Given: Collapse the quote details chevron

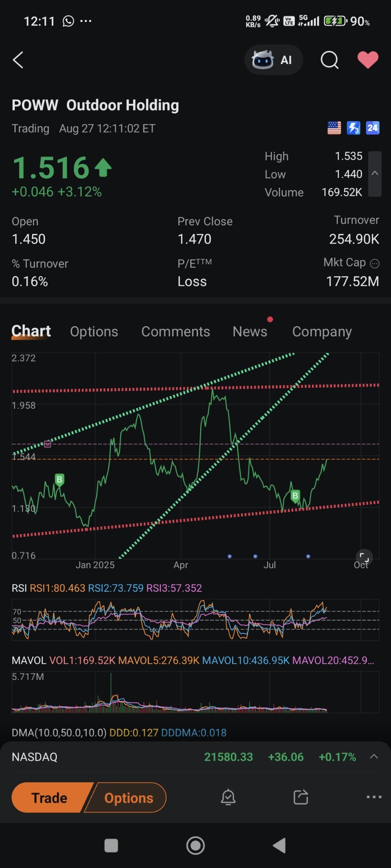Looking at the screenshot, I should click(x=375, y=174).
